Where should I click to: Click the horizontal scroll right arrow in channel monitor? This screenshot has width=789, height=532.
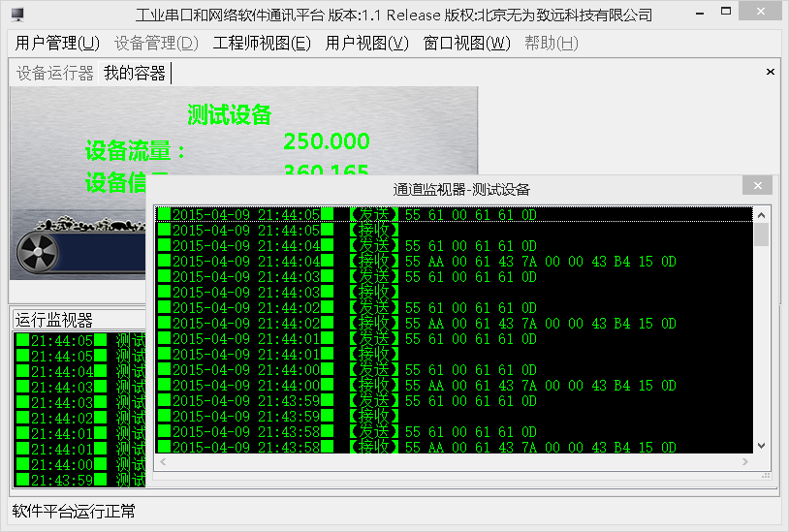pyautogui.click(x=745, y=461)
